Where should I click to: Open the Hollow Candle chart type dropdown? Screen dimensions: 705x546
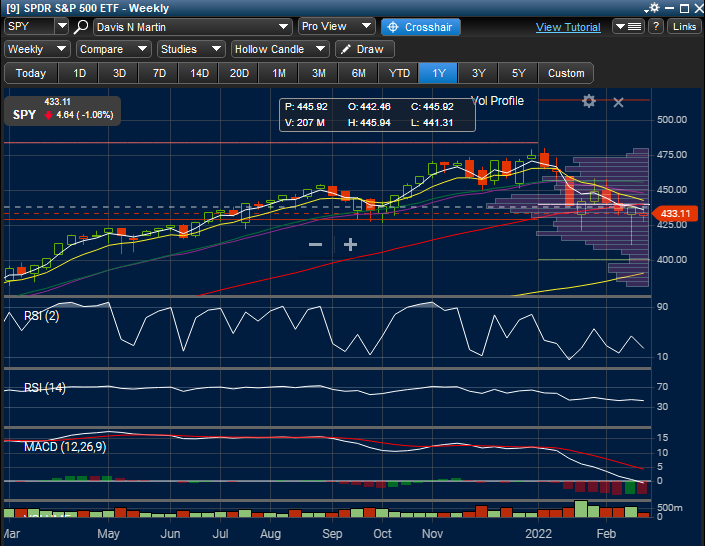(280, 49)
